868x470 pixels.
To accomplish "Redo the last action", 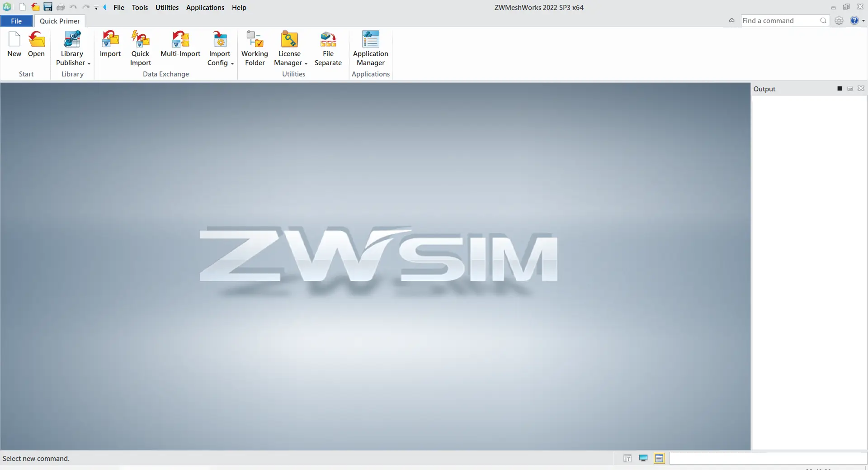I will click(86, 7).
